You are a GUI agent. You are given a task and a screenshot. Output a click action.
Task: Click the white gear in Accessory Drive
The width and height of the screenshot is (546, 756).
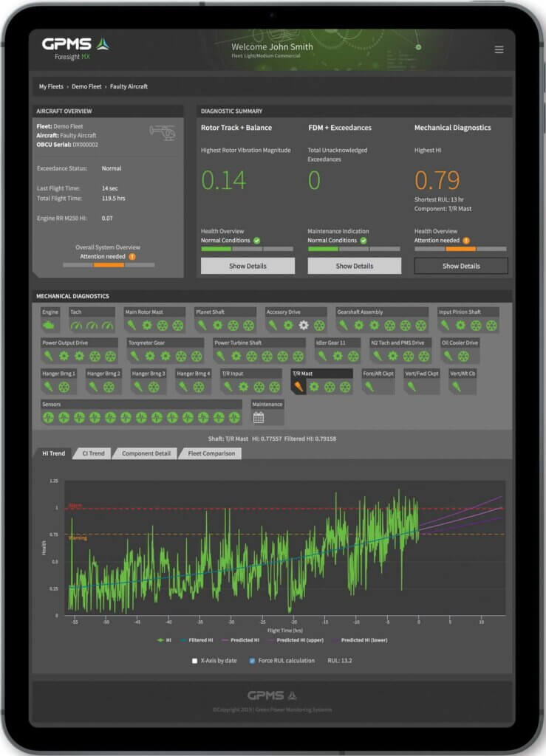tap(304, 326)
